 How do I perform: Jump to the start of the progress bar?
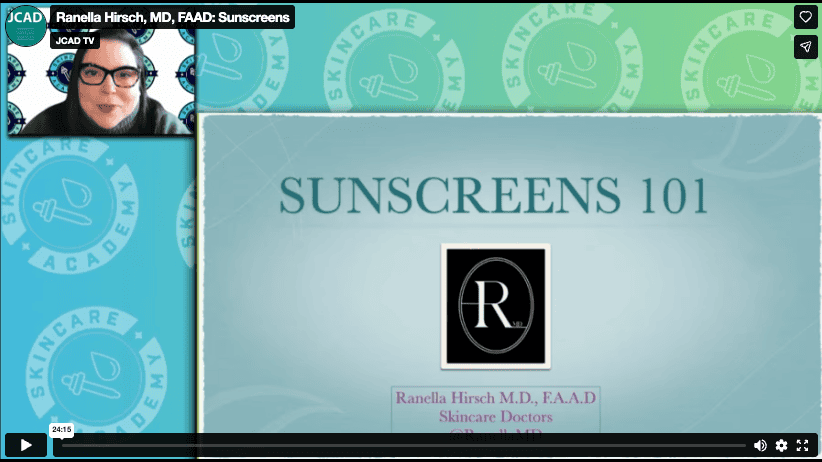click(63, 446)
